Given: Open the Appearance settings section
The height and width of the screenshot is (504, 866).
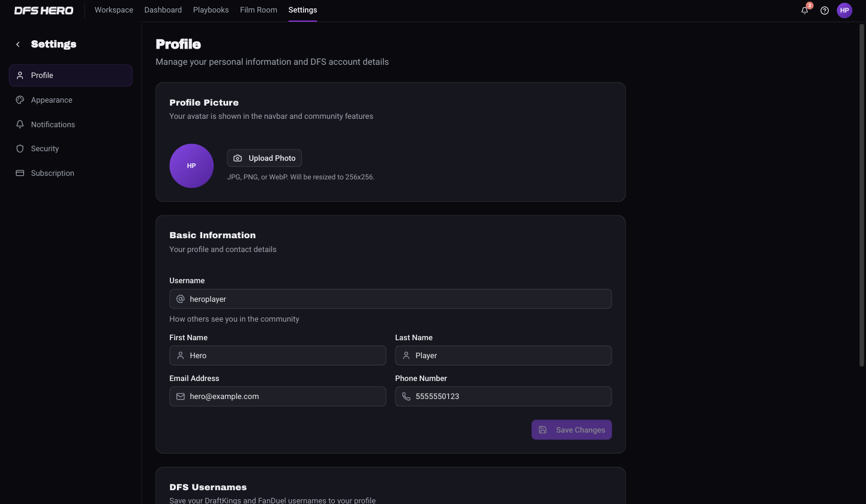Looking at the screenshot, I should 71,100.
